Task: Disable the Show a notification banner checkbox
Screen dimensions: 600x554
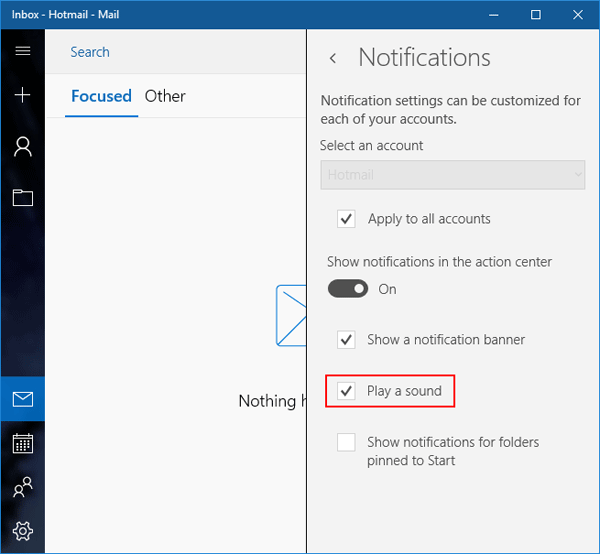Action: [x=347, y=340]
